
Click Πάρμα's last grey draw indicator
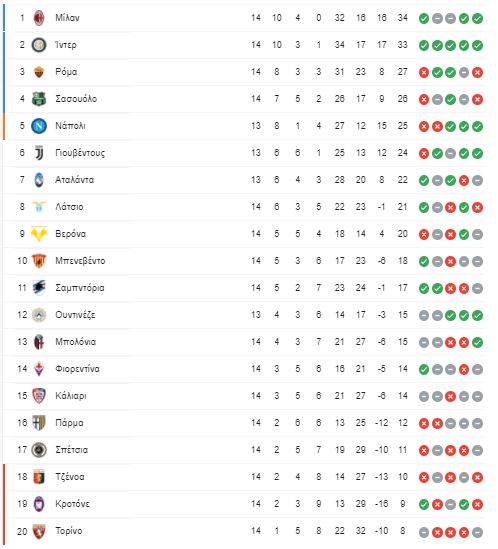point(477,423)
